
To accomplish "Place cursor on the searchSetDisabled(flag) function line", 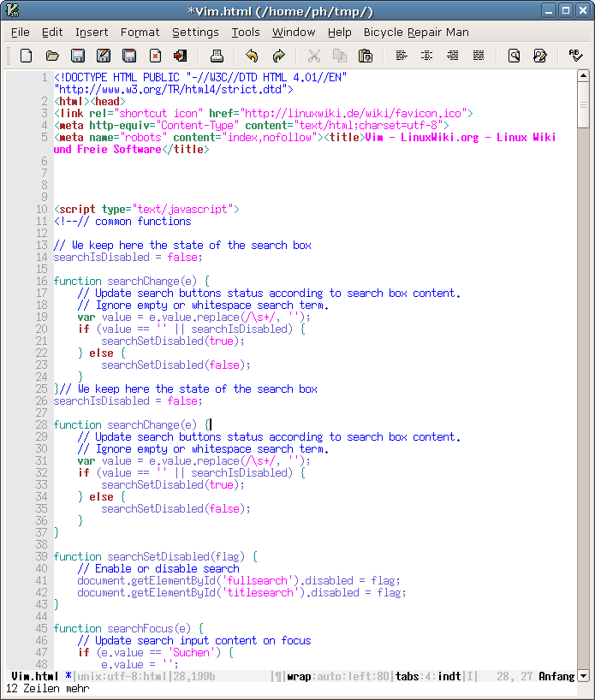I will click(x=154, y=556).
